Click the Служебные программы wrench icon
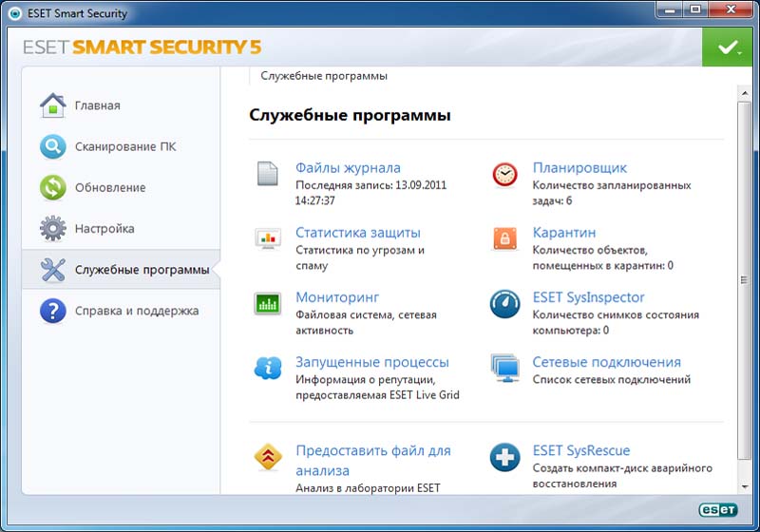This screenshot has height=532, width=760. click(53, 270)
